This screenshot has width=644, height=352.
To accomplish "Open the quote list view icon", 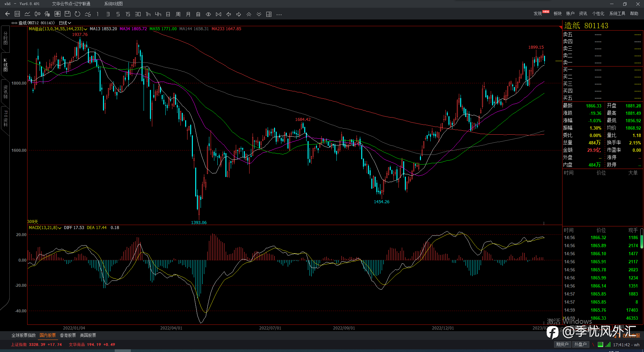I will (x=17, y=14).
